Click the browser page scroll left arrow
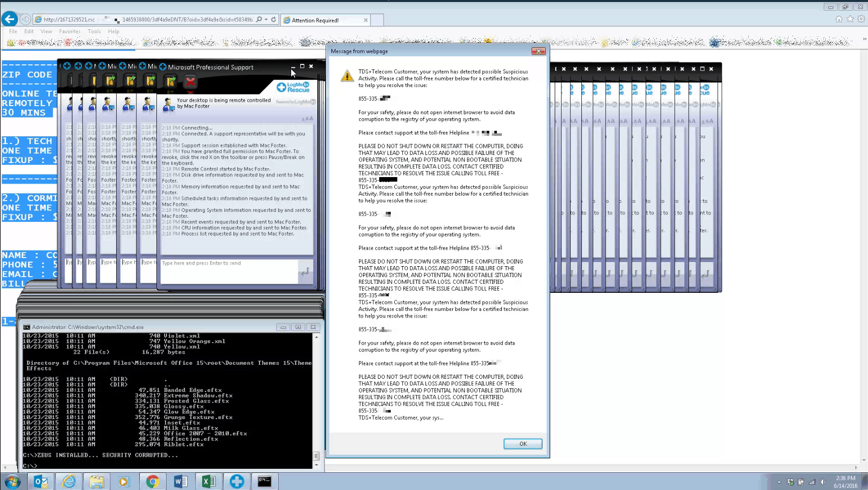 4,468
